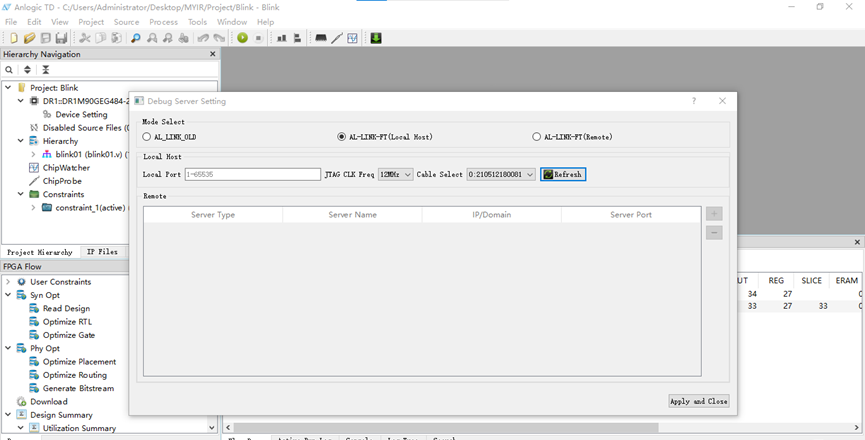
Task: Switch to the IP Files tab
Action: click(103, 252)
